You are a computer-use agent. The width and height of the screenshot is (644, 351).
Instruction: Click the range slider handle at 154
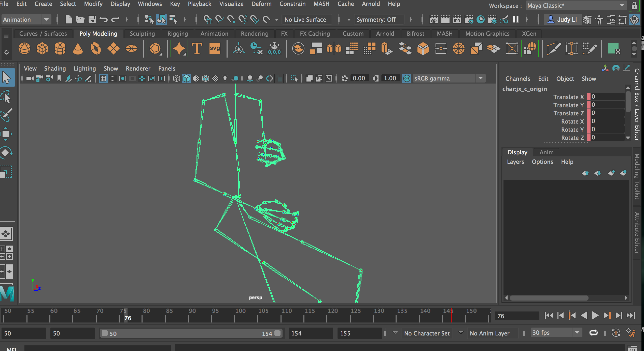click(x=277, y=333)
